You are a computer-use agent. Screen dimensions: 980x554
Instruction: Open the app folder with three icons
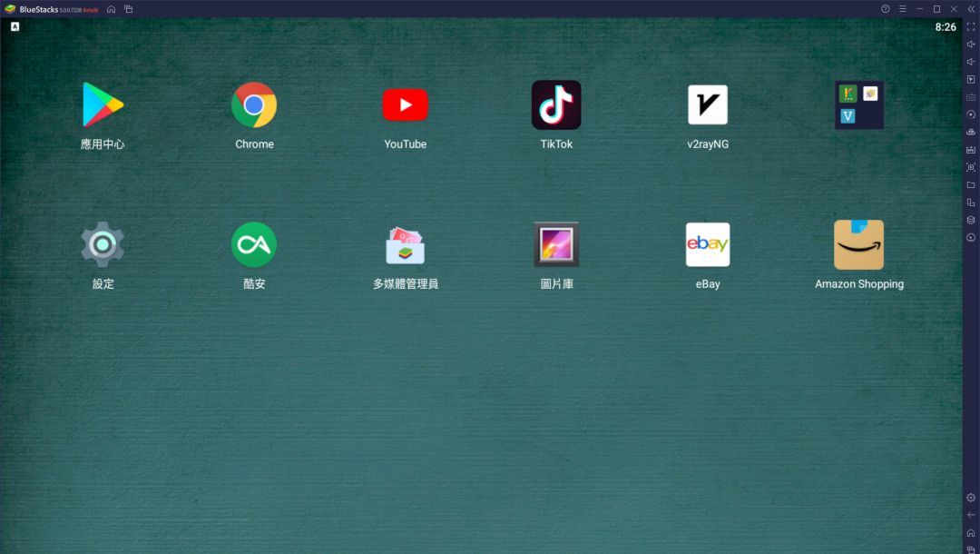(x=859, y=105)
